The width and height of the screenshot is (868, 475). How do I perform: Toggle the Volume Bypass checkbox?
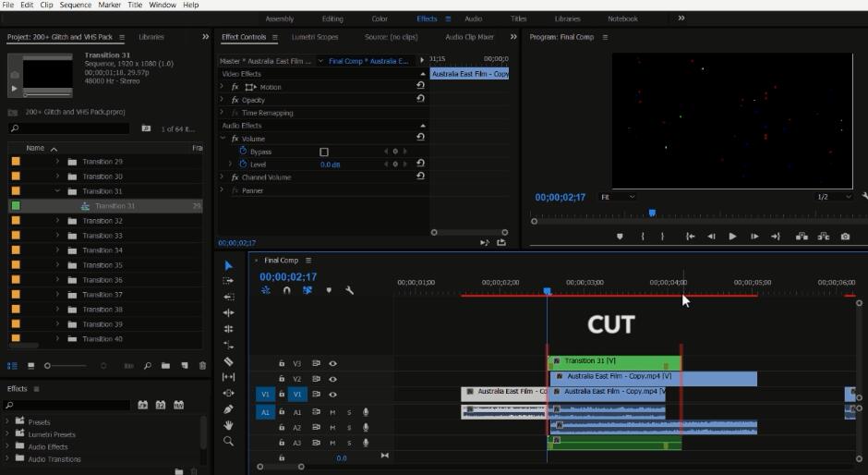click(324, 152)
